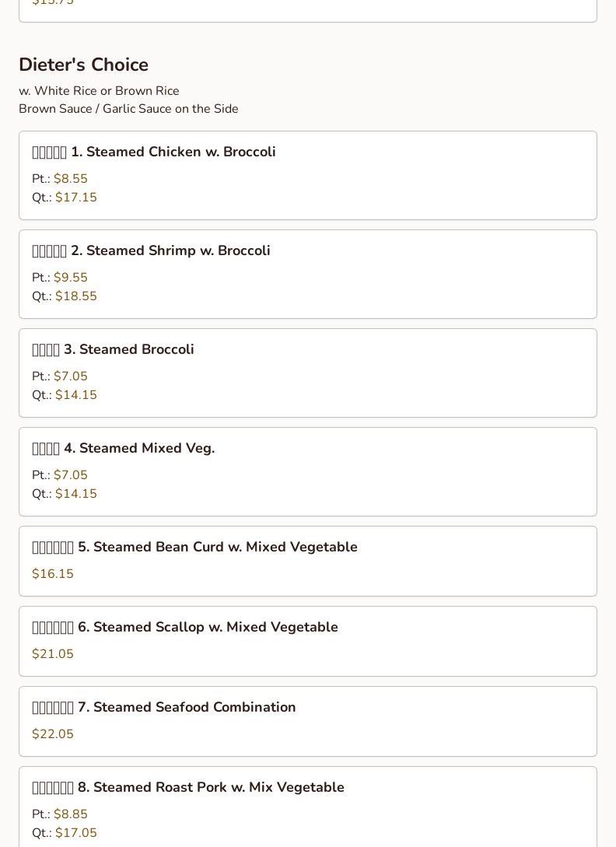
Task: Click the $16.15 bean curd price
Action: tap(53, 574)
